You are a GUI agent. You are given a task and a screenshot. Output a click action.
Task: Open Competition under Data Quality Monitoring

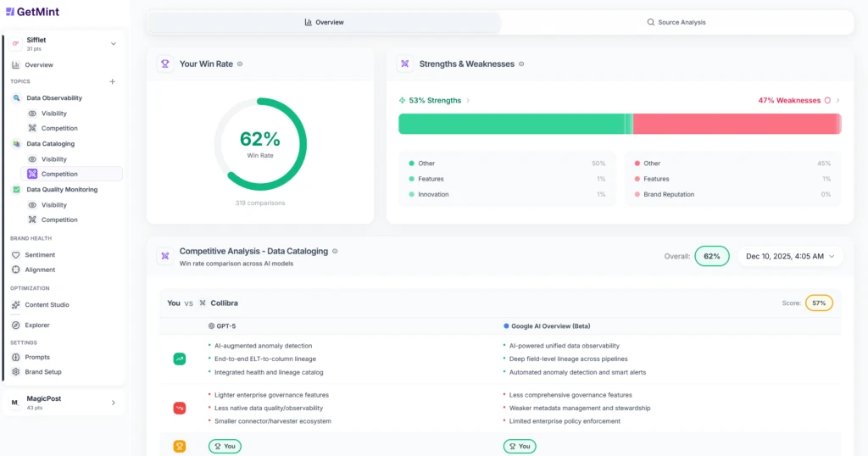pos(59,220)
